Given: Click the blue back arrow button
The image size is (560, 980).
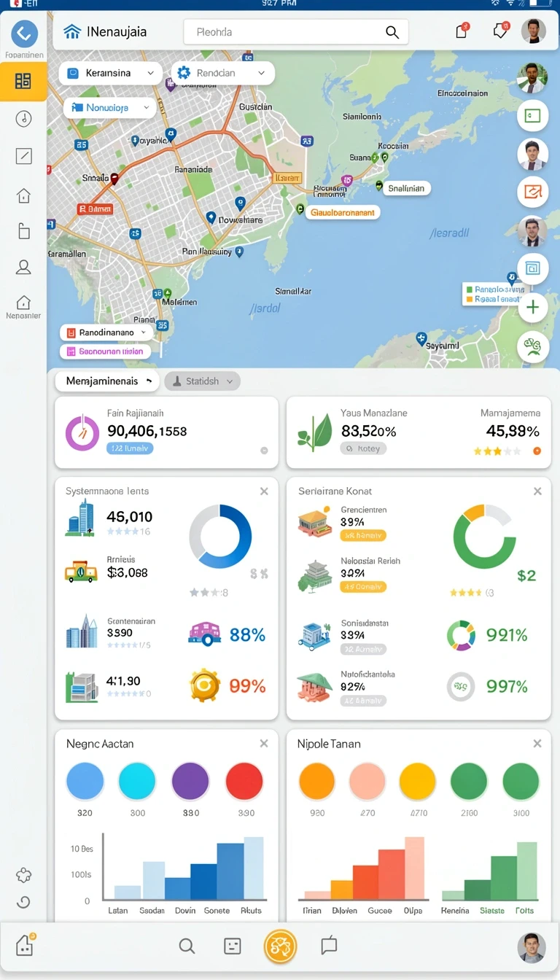Looking at the screenshot, I should [x=24, y=33].
